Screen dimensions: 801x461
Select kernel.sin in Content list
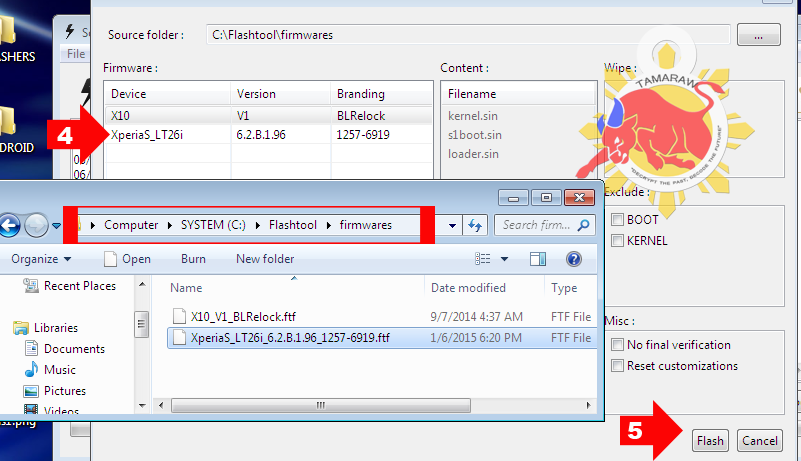(473, 116)
